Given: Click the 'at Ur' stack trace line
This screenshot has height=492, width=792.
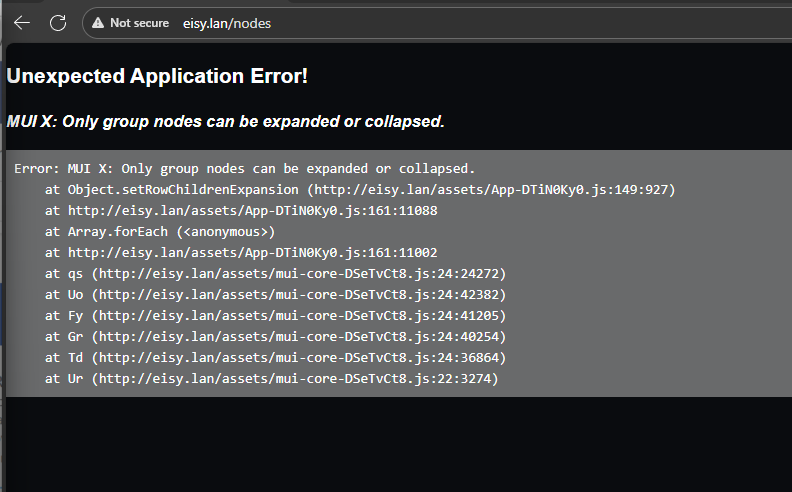Looking at the screenshot, I should (x=271, y=379).
